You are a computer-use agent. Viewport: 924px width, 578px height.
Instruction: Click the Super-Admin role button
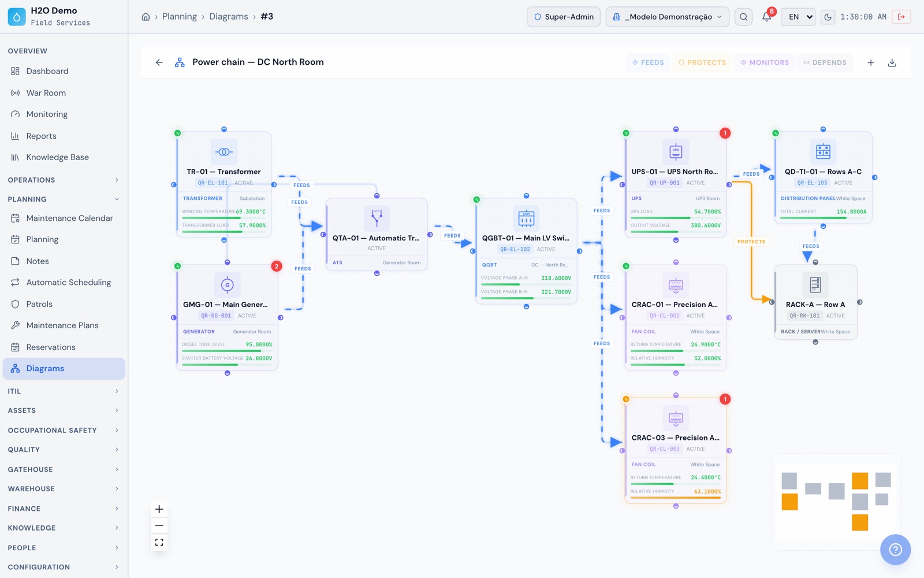tap(564, 17)
